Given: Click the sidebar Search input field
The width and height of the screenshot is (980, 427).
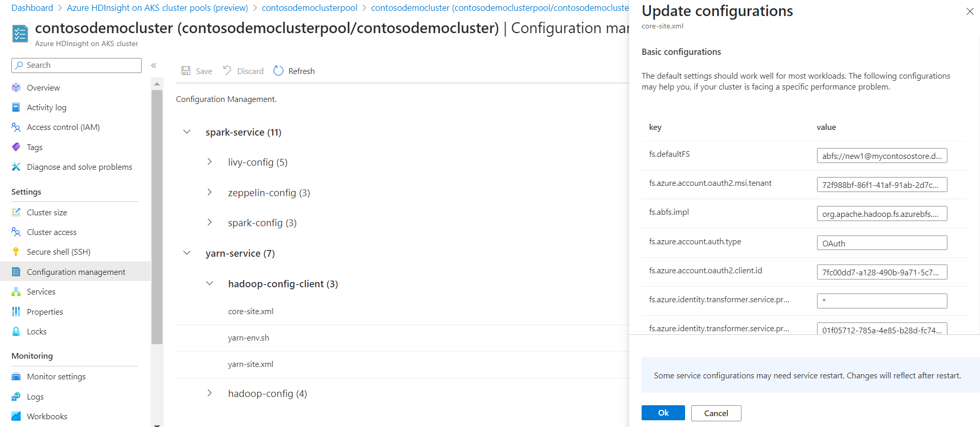Looking at the screenshot, I should pyautogui.click(x=77, y=65).
